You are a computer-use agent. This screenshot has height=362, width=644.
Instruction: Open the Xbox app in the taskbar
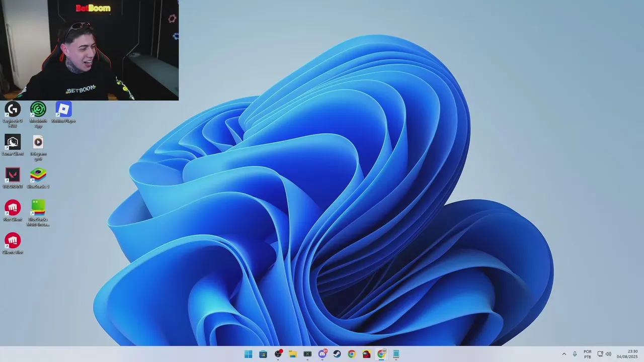point(307,354)
